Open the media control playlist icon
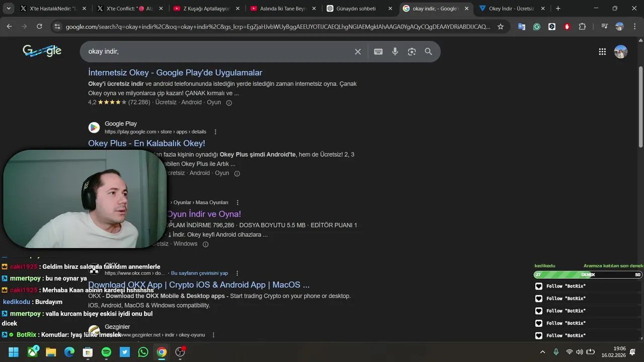The height and width of the screenshot is (362, 644). [604, 27]
